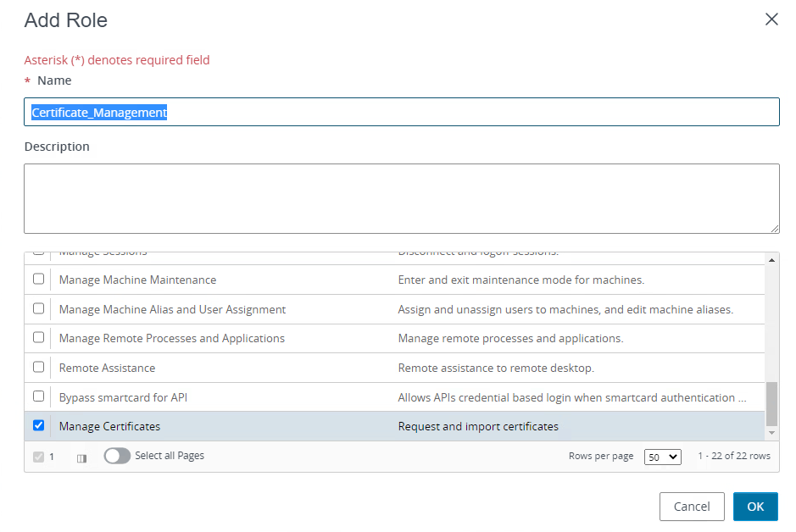Open the Rows per page dropdown

[x=663, y=457]
